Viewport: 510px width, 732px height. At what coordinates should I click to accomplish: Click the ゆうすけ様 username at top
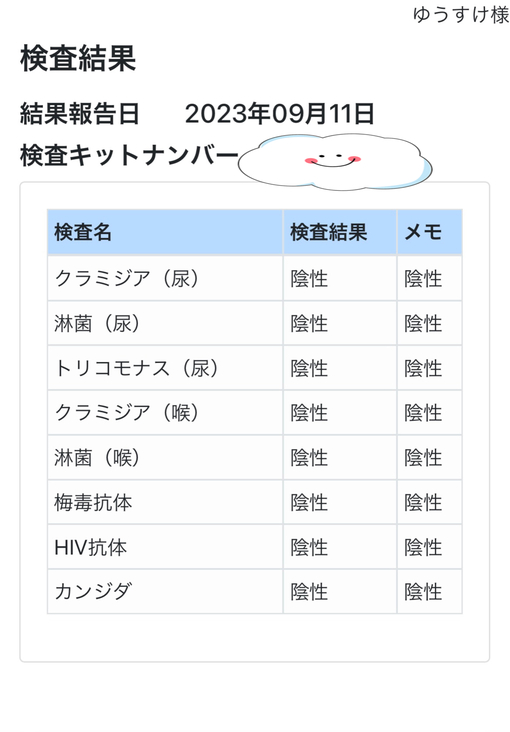[x=461, y=15]
